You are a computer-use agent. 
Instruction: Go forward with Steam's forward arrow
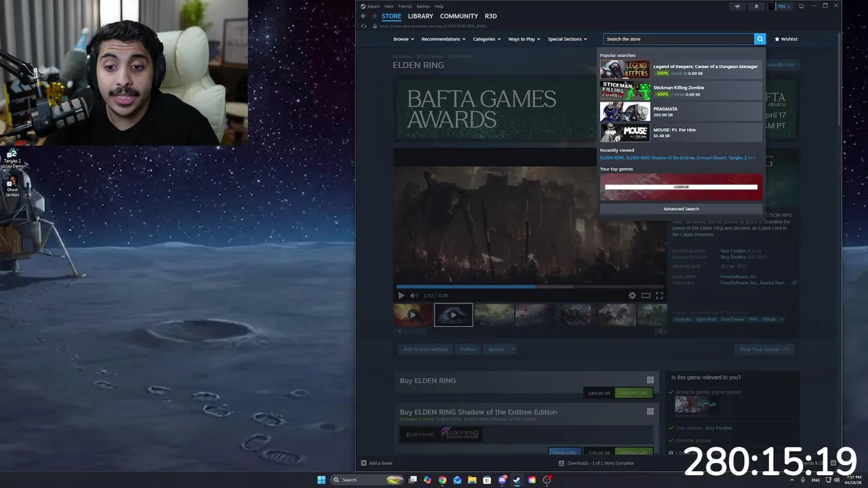point(374,16)
